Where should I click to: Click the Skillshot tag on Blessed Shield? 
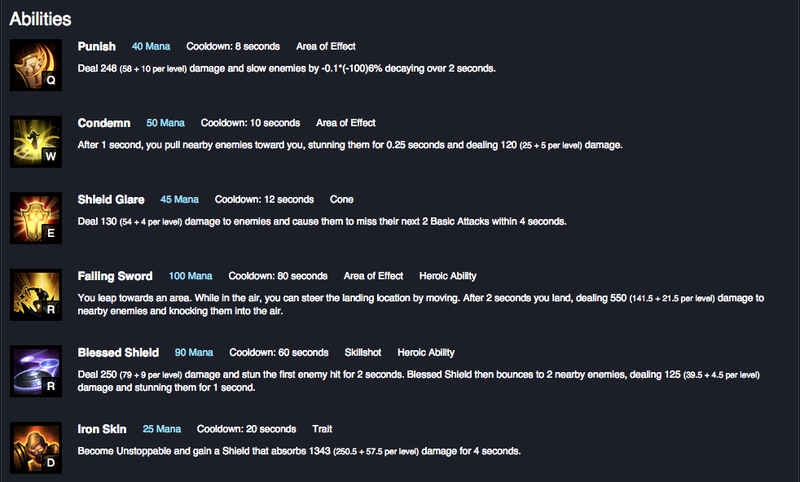(362, 352)
